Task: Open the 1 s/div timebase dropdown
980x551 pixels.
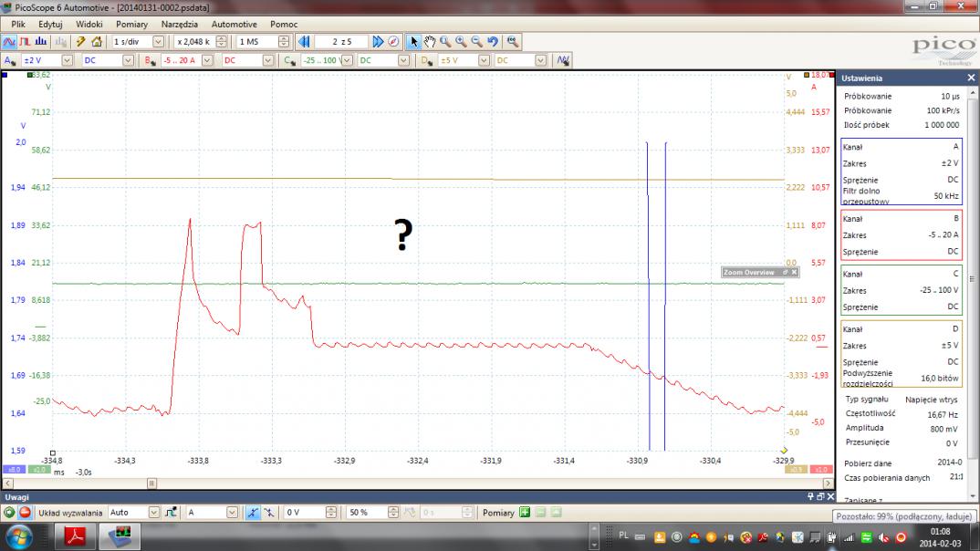Action: [159, 42]
